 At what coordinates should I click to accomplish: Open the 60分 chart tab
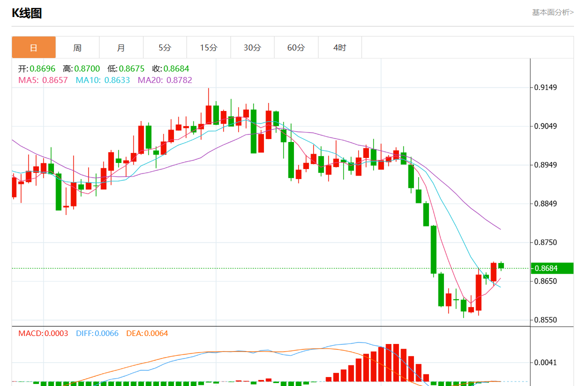coord(296,47)
